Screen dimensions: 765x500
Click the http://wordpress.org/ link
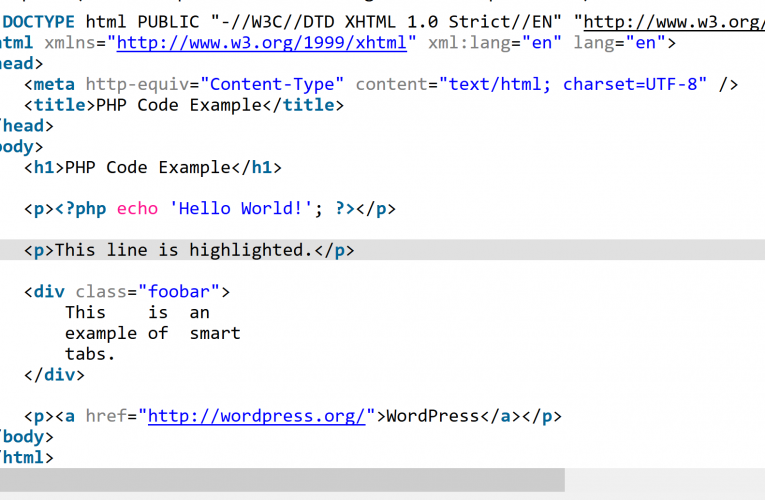pos(257,416)
